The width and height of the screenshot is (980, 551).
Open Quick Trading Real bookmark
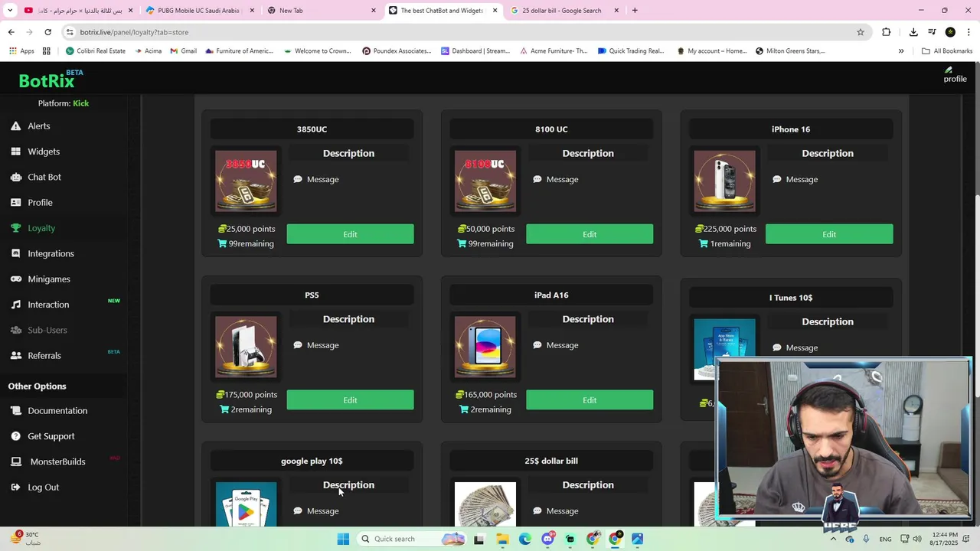coord(631,51)
